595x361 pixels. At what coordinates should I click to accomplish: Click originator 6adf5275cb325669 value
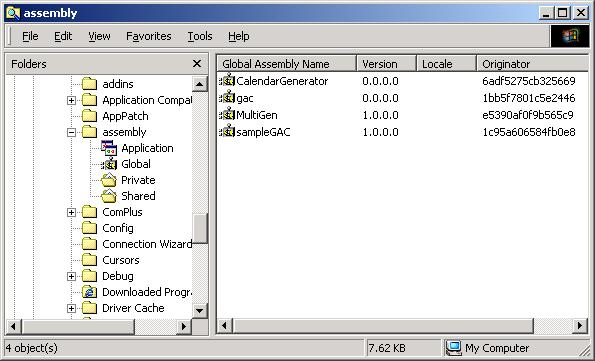click(529, 81)
